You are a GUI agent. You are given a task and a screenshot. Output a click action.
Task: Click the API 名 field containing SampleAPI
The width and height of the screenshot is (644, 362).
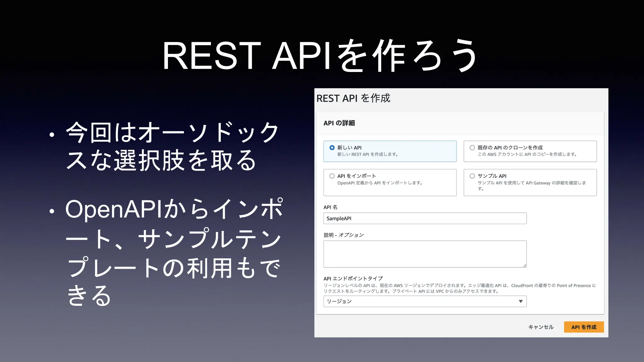click(x=425, y=218)
